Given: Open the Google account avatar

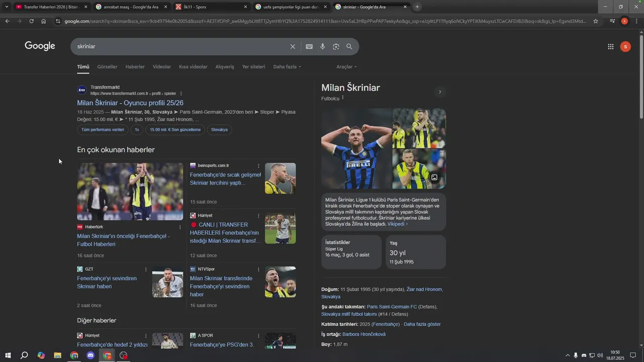Looking at the screenshot, I should point(625,47).
